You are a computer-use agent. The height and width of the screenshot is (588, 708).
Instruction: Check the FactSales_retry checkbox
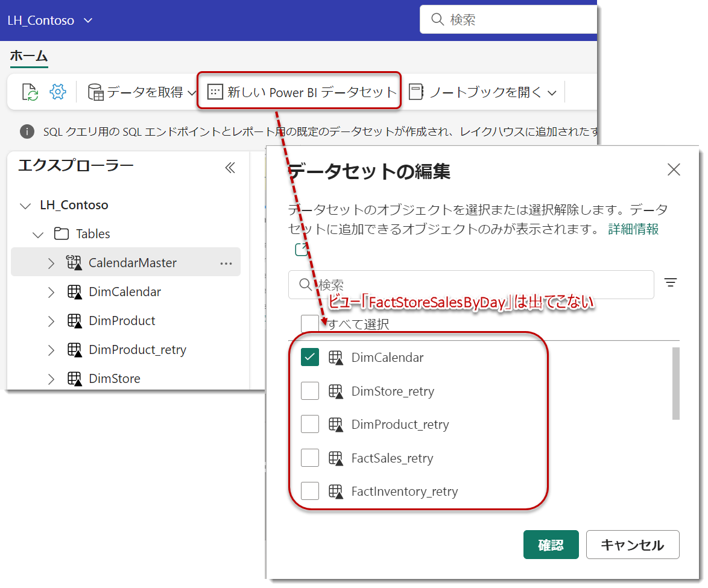click(310, 458)
